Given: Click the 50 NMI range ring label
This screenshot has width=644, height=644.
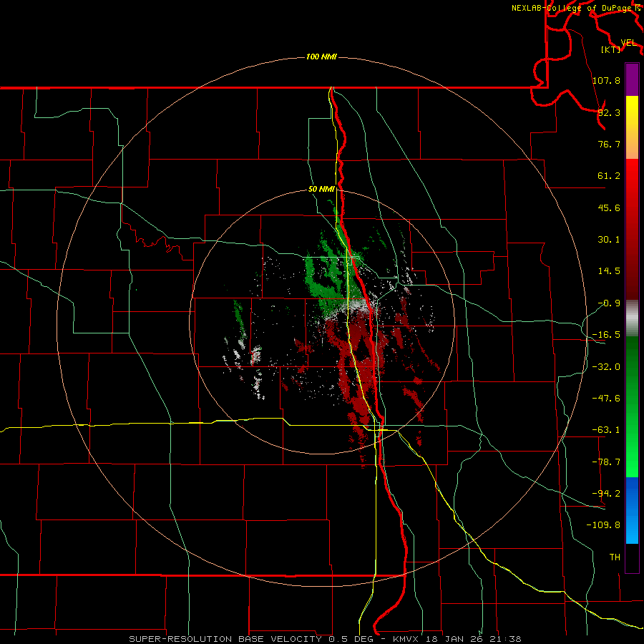Looking at the screenshot, I should (321, 189).
